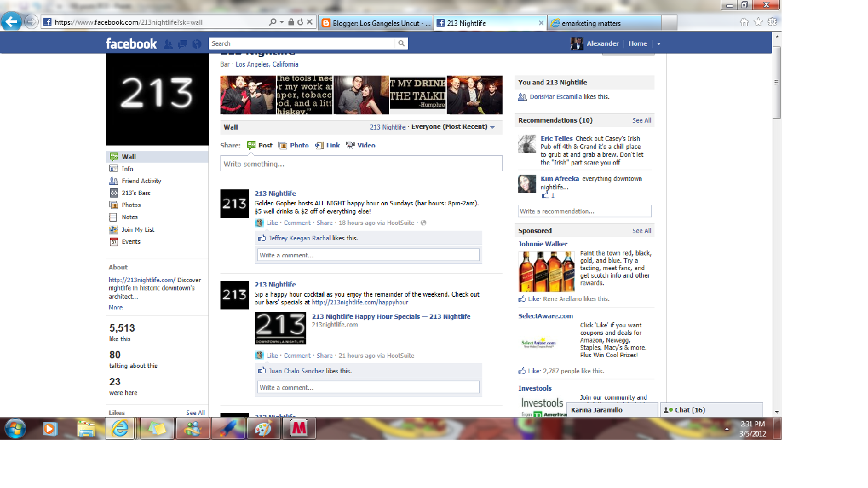This screenshot has width=868, height=488.
Task: Open Windows Explorer taskbar icon
Action: tap(86, 429)
